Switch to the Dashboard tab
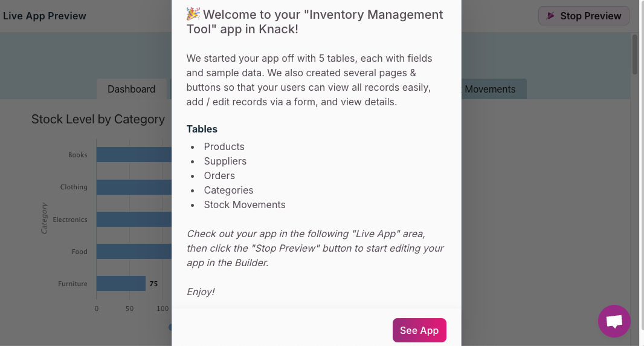The height and width of the screenshot is (346, 644). click(x=131, y=89)
